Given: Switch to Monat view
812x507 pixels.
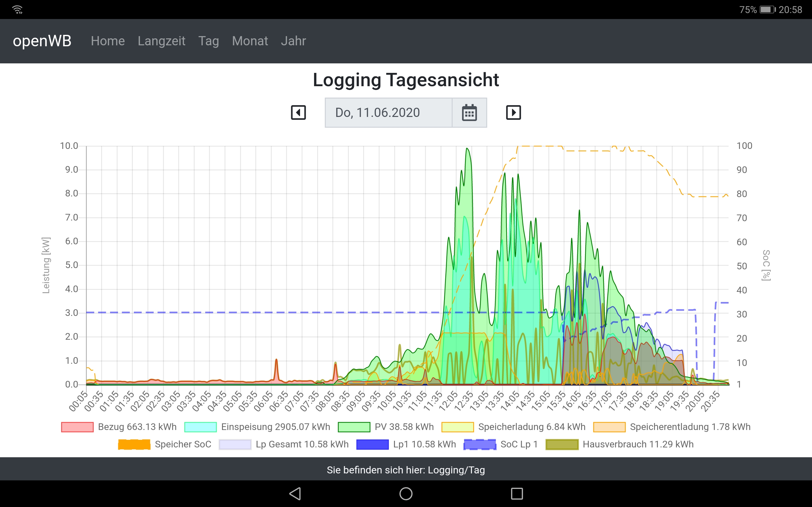Looking at the screenshot, I should [x=250, y=41].
